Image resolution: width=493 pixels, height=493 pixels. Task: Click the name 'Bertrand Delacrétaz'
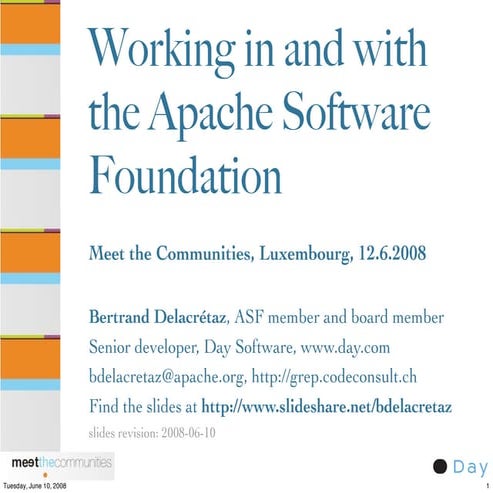tap(157, 317)
